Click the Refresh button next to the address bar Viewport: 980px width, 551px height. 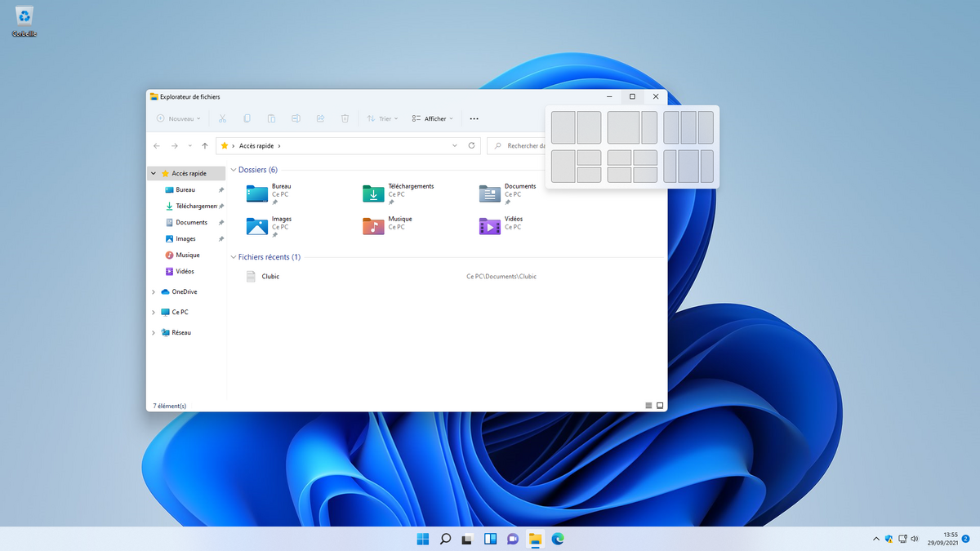pos(472,145)
